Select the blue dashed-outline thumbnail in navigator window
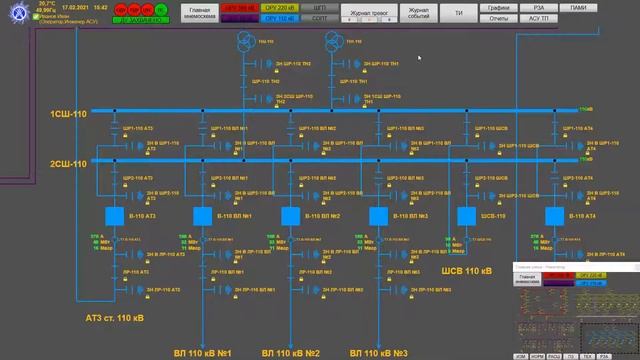Viewport: 640px width, 360px height. (610, 338)
